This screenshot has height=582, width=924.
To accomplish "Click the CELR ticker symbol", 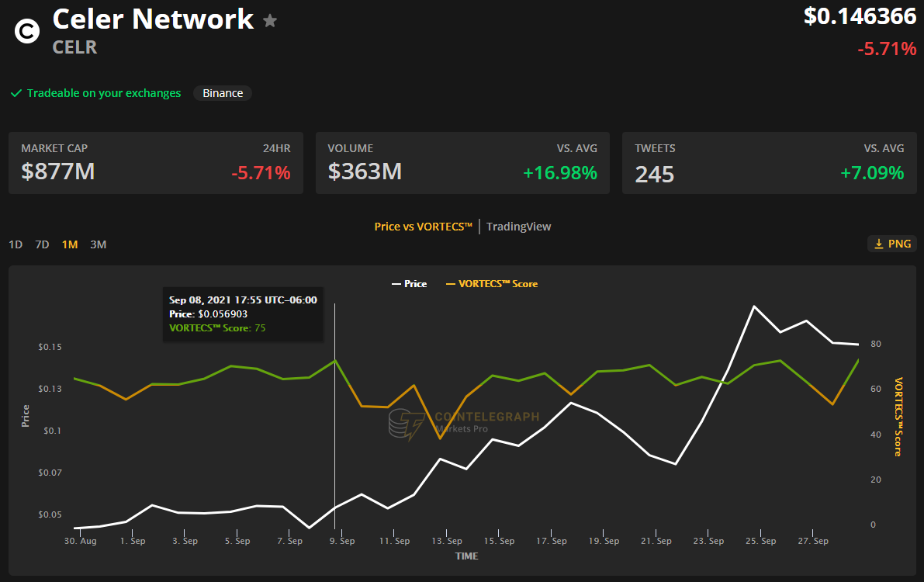I will coord(74,47).
